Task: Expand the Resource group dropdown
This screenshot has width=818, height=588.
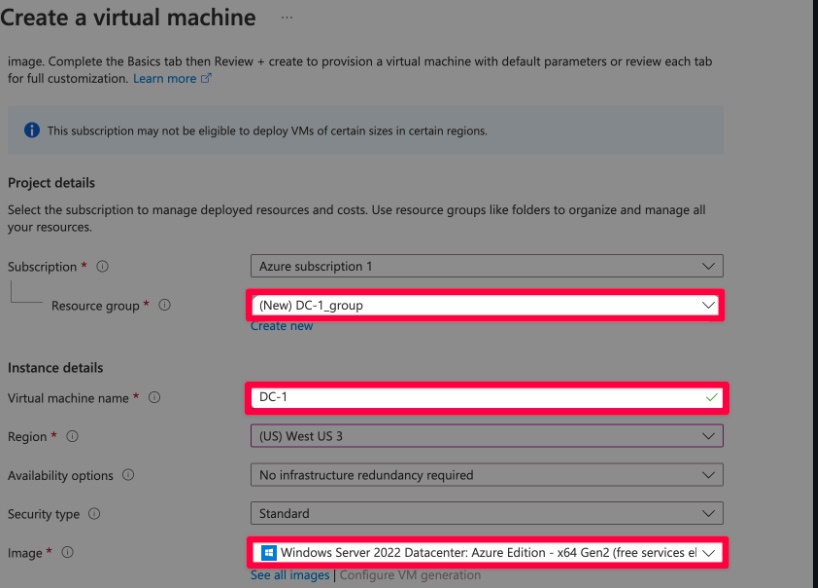Action: tap(485, 305)
